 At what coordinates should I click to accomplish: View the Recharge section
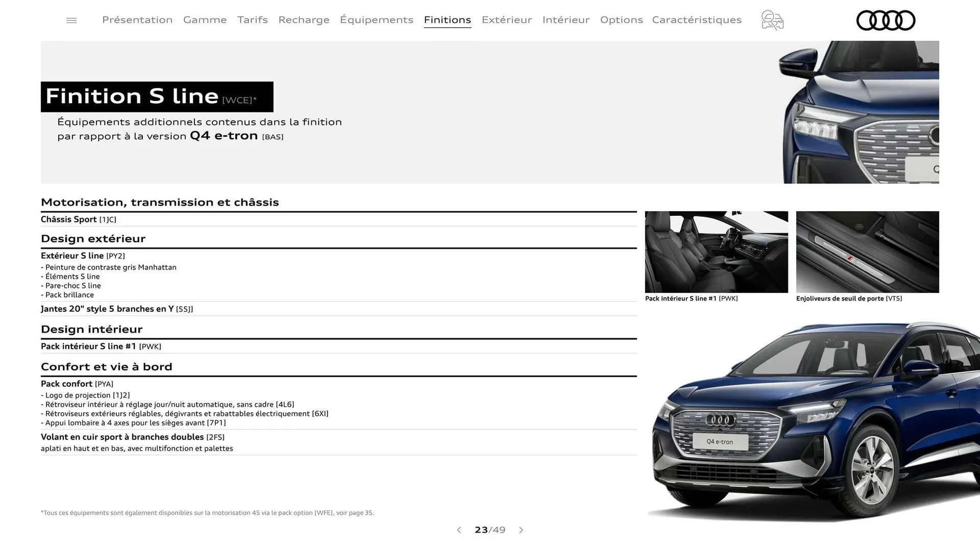point(304,20)
